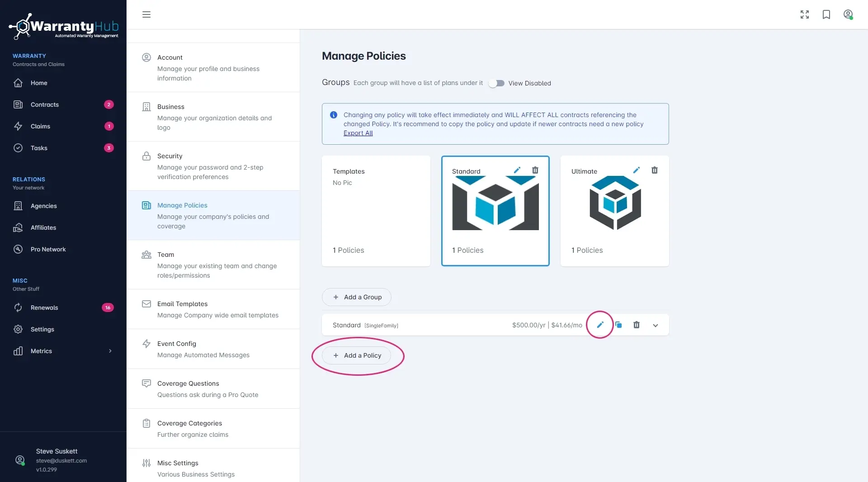This screenshot has height=482, width=868.
Task: Toggle the View Disabled switch
Action: coord(496,83)
